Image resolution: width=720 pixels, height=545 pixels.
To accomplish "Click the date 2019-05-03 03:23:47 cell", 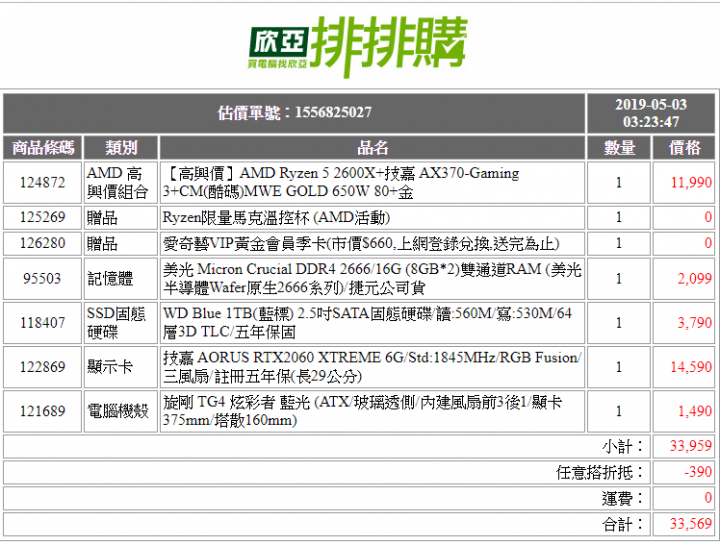I will [x=651, y=113].
